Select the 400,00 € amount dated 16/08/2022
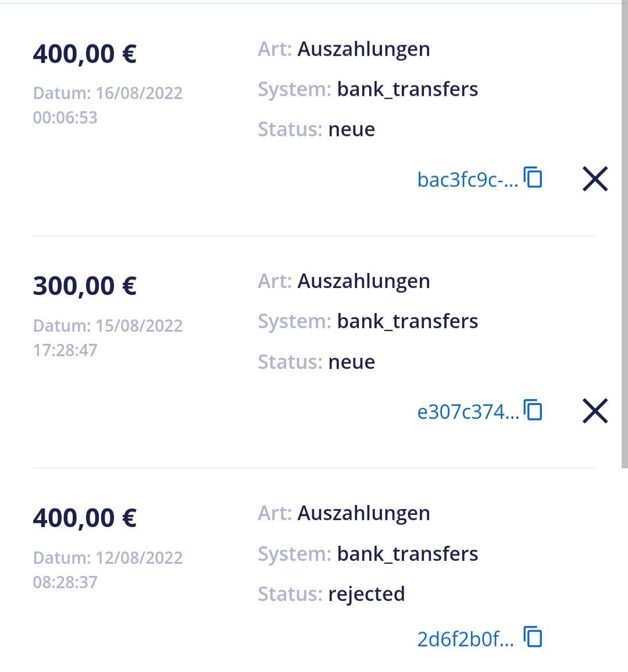The image size is (628, 672). coord(85,54)
